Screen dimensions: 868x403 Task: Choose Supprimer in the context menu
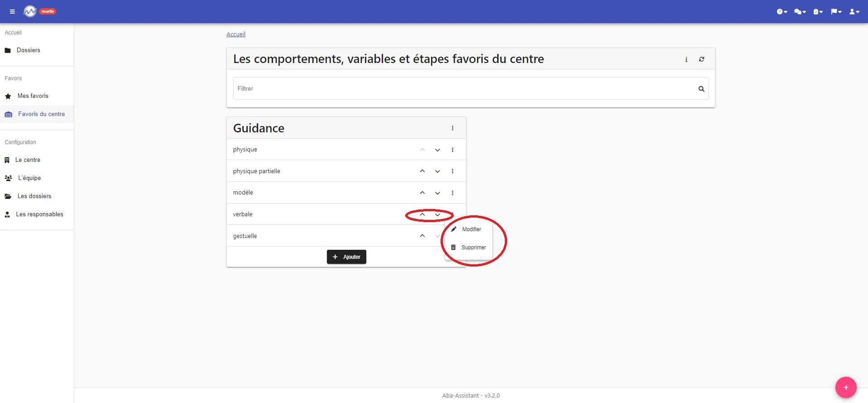(469, 248)
